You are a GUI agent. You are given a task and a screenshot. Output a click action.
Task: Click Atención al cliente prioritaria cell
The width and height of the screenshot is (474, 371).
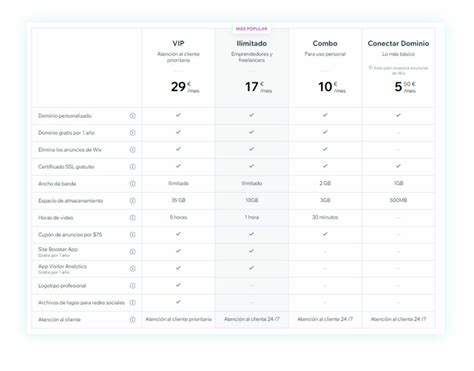(x=178, y=319)
